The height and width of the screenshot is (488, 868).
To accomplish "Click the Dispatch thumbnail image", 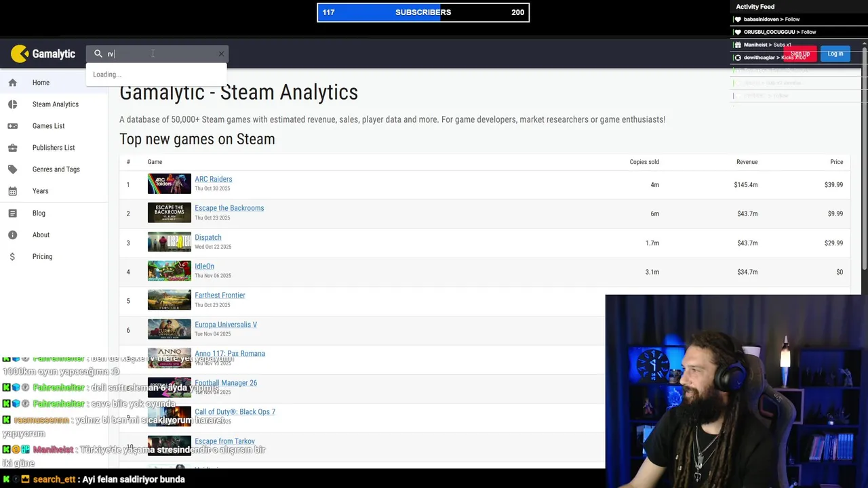I will (170, 242).
